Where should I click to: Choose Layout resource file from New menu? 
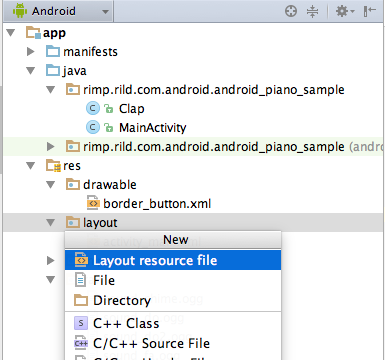[x=173, y=260]
